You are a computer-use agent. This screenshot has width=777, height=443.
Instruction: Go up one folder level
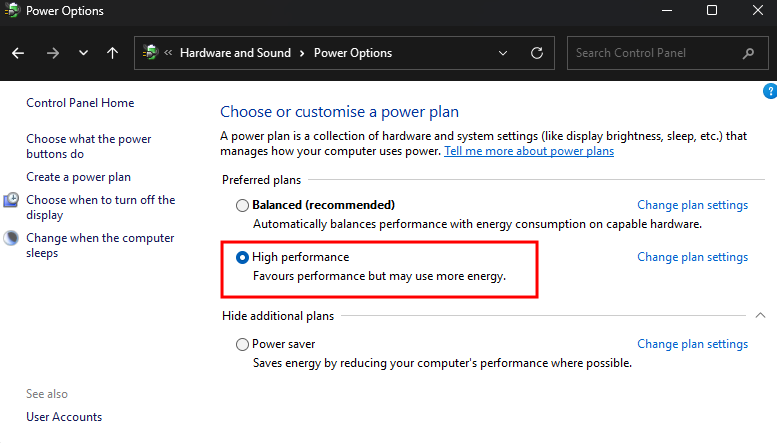pyautogui.click(x=112, y=53)
